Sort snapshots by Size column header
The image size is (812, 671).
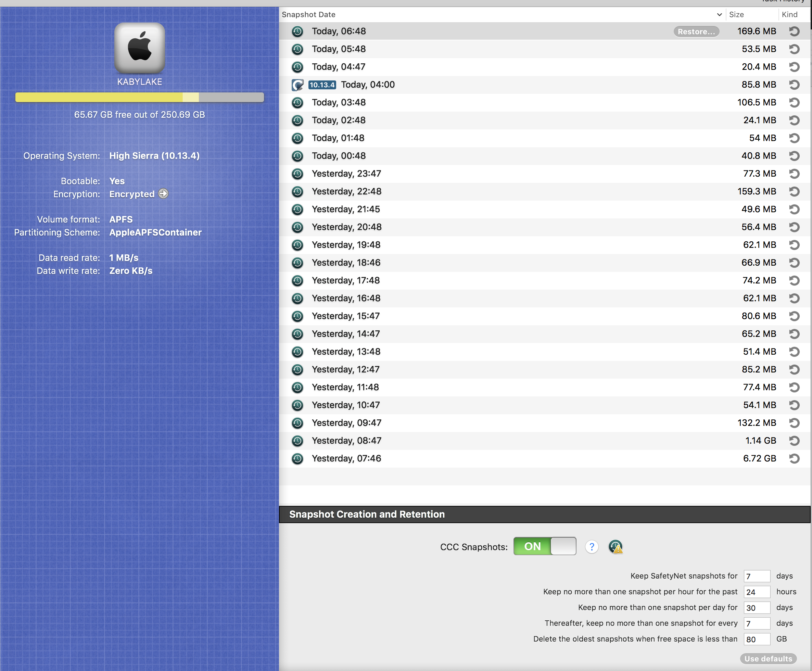coord(751,15)
